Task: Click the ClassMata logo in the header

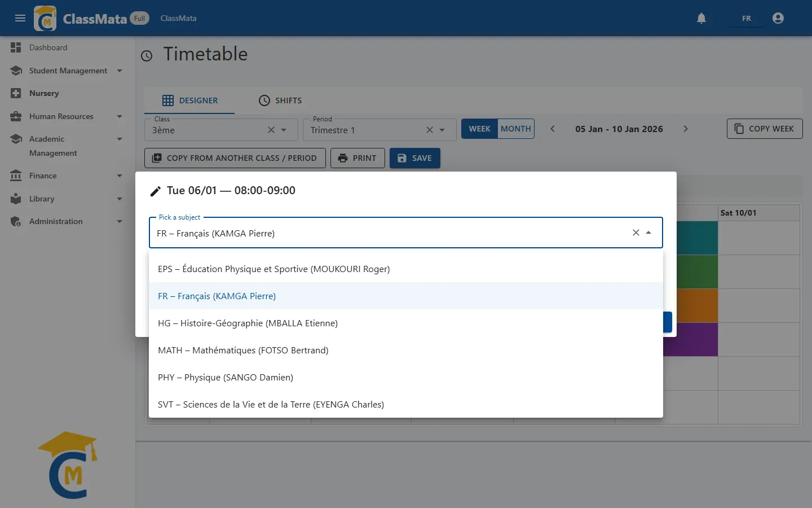Action: 45,18
